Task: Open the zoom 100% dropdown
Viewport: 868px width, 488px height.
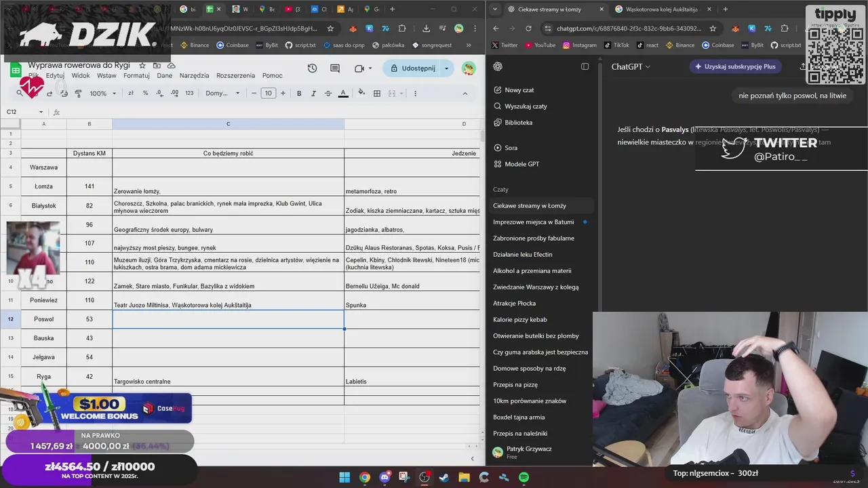Action: click(x=102, y=94)
